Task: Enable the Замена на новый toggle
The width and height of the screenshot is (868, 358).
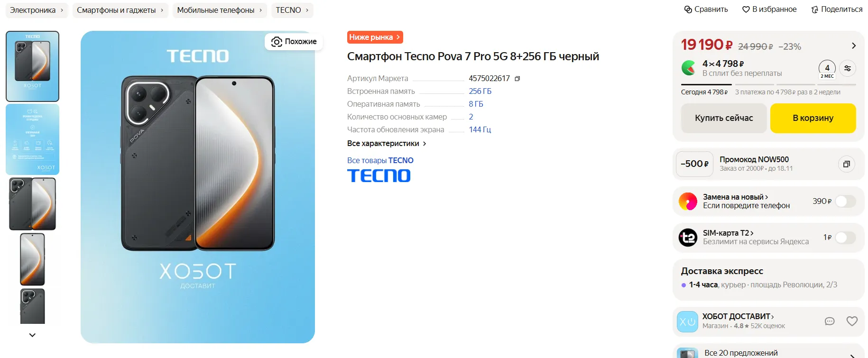Action: tap(845, 202)
